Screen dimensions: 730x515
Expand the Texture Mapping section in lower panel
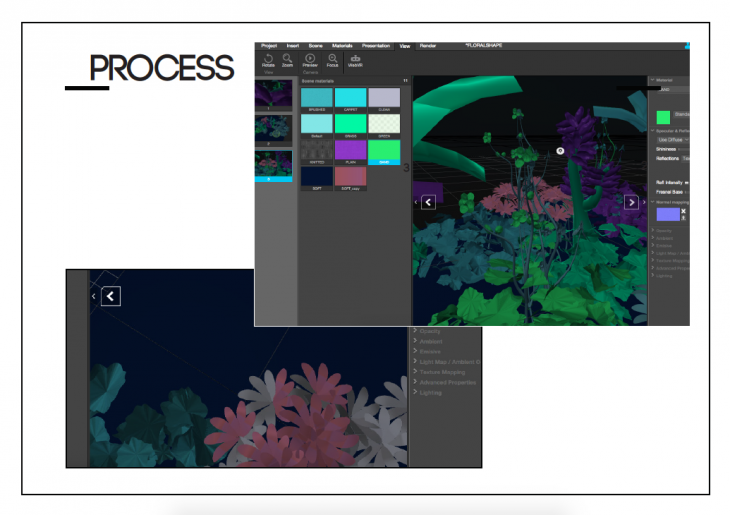click(x=446, y=372)
